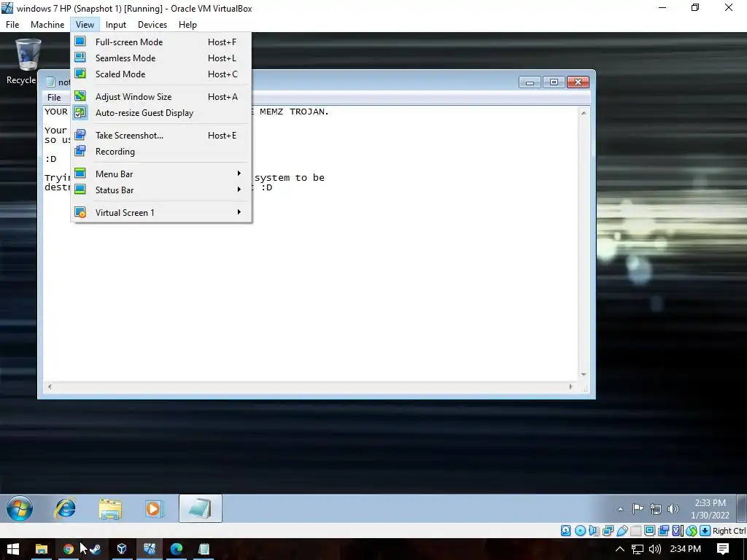Screen dimensions: 747x560
Task: Open the guest Windows 7 Start orb
Action: coord(20,508)
